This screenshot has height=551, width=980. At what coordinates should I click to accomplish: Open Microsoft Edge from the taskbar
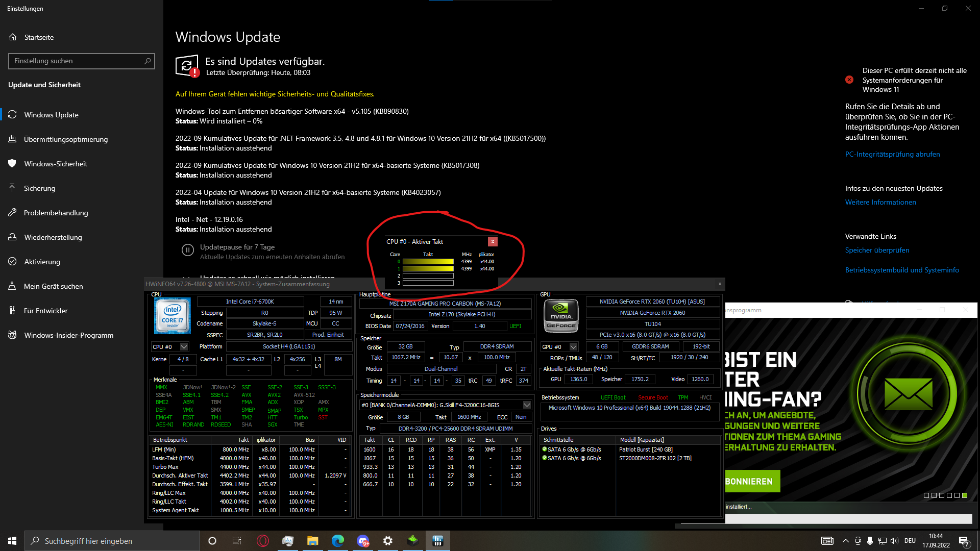pyautogui.click(x=338, y=541)
